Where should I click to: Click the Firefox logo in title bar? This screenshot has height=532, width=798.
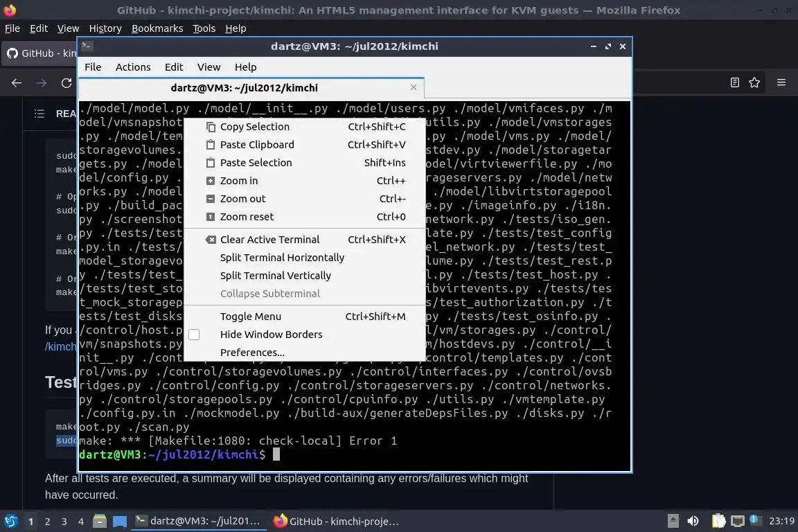[10, 10]
